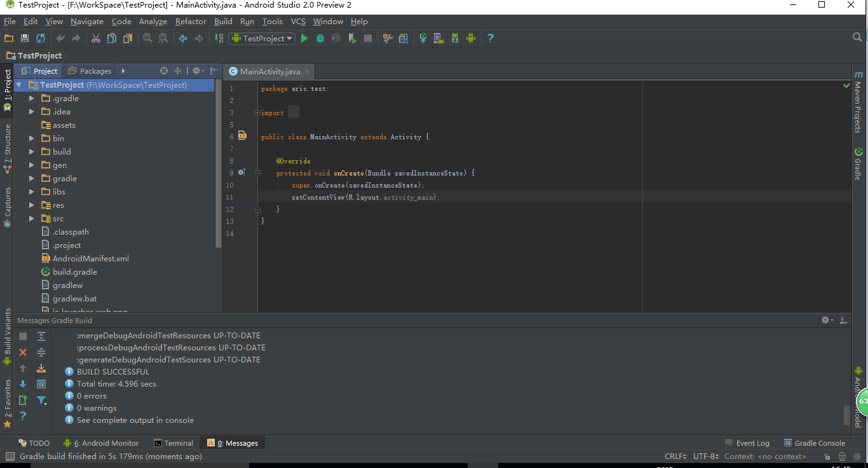The image size is (868, 468).
Task: Click the Search Everywhere magnifier top-right
Action: pyautogui.click(x=857, y=38)
